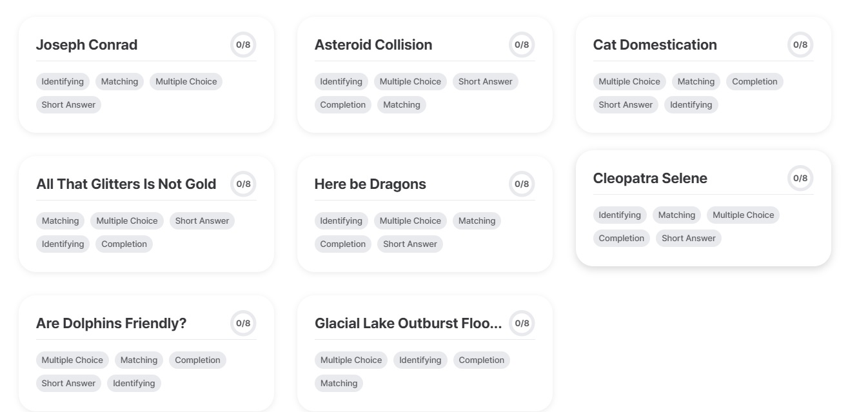Screen dimensions: 868x412
Task: Open the Joseph Conrad reading
Action: (x=86, y=44)
